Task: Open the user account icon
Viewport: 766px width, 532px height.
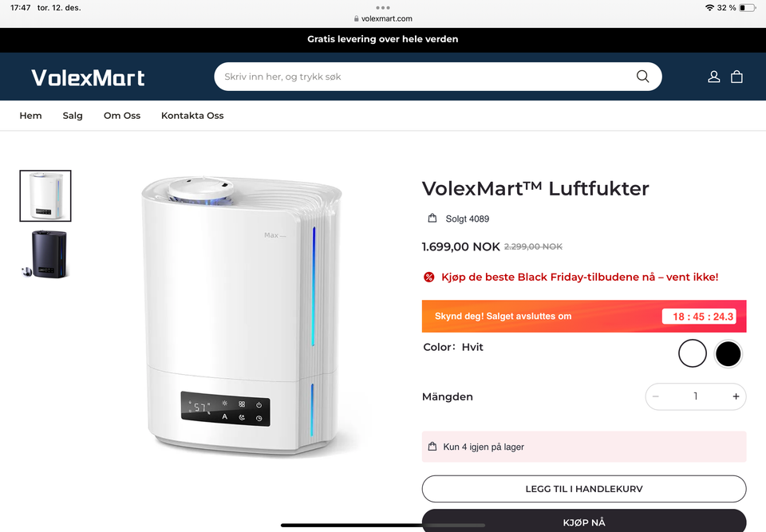Action: tap(713, 77)
